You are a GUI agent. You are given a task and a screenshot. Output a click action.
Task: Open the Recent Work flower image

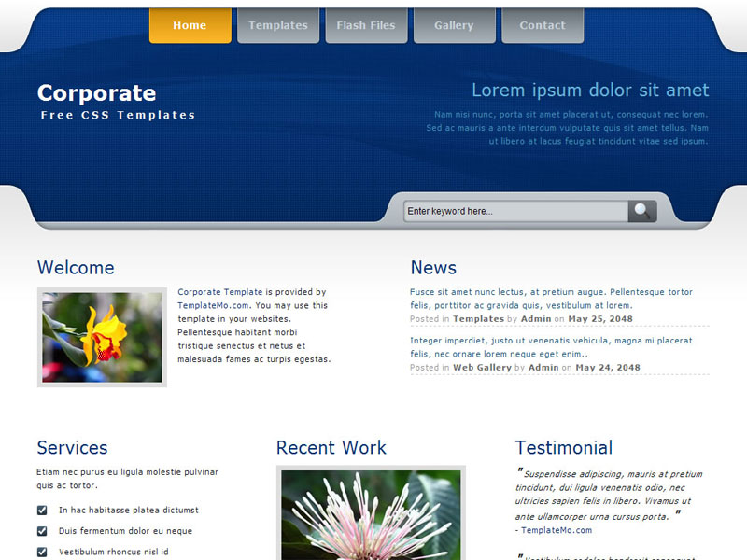click(371, 514)
